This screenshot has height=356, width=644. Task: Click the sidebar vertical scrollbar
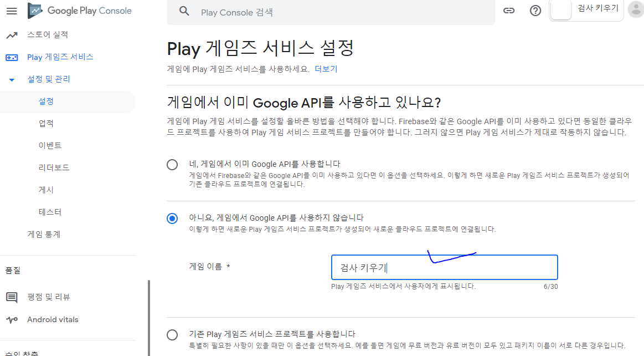coord(148,318)
